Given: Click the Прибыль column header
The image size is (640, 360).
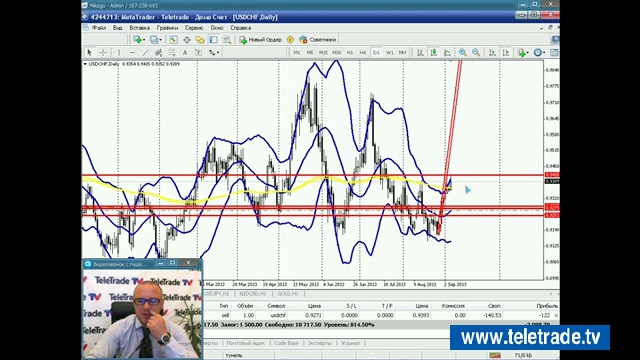Looking at the screenshot, I should coord(547,306).
